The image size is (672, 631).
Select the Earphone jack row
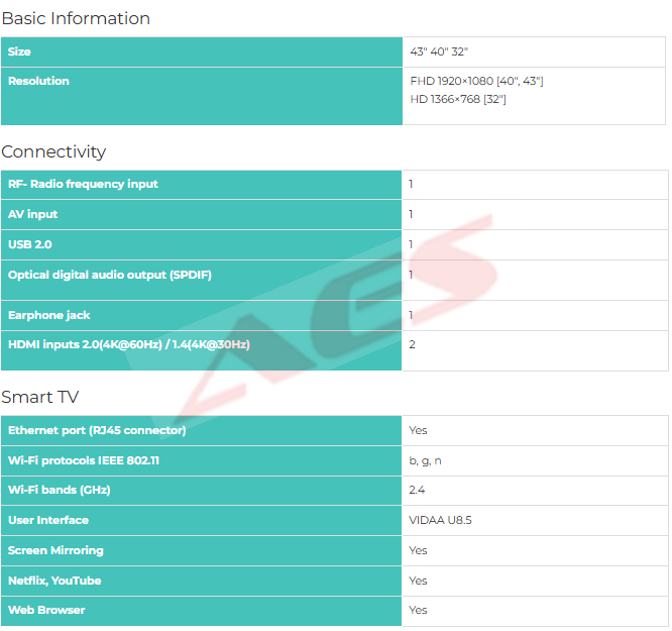click(49, 315)
